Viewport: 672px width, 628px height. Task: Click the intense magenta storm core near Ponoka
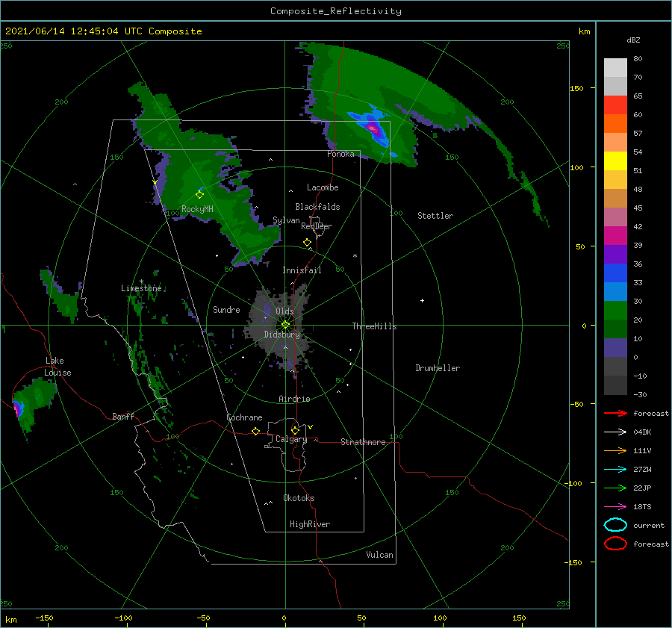[373, 127]
